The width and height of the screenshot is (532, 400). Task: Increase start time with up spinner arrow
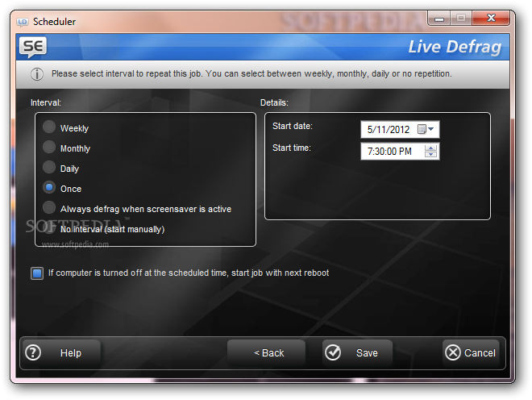[x=431, y=148]
